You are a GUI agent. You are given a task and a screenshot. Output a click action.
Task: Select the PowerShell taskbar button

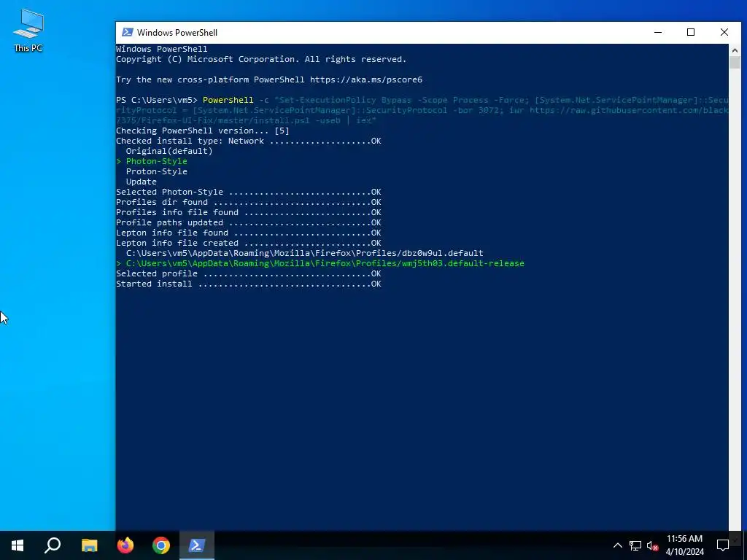click(x=197, y=545)
